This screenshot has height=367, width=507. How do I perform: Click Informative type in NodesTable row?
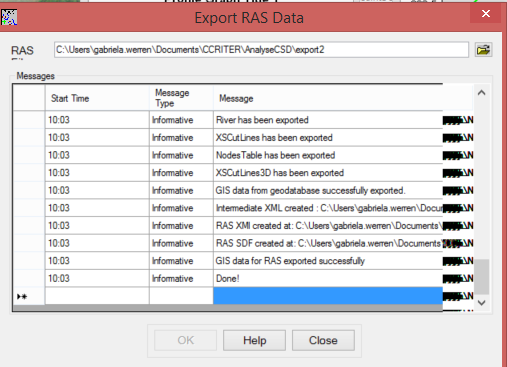(x=181, y=155)
